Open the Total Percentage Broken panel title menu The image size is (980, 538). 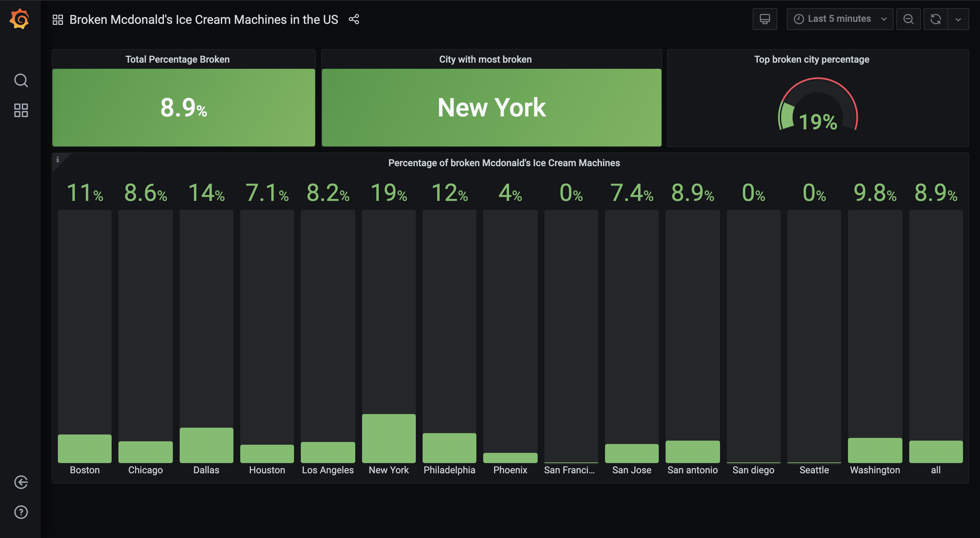pyautogui.click(x=177, y=59)
